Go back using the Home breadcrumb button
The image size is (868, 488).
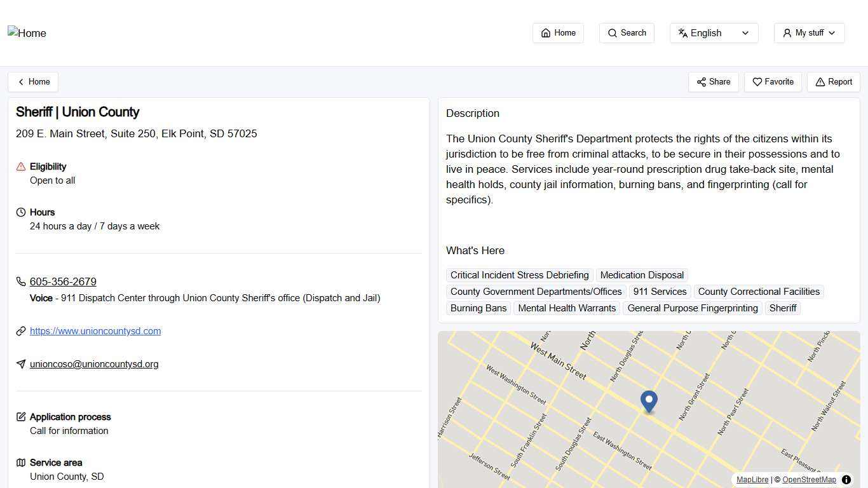[33, 82]
